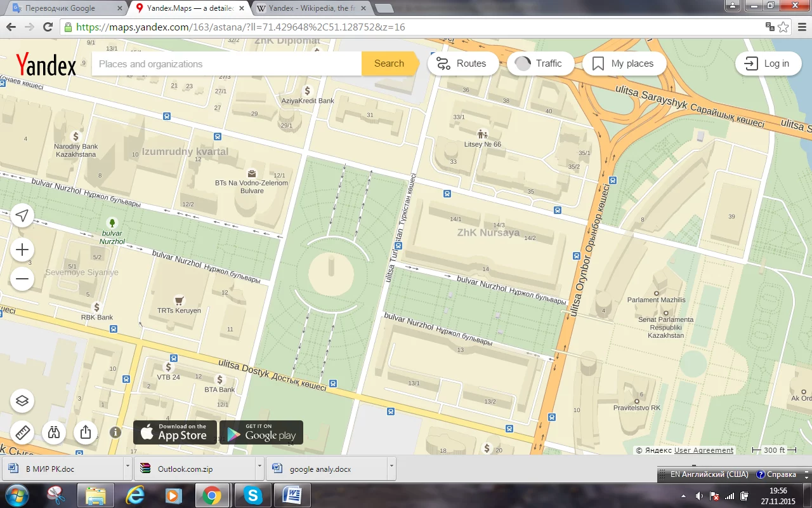812x508 pixels.
Task: Zoom out with the minus button
Action: coord(22,279)
